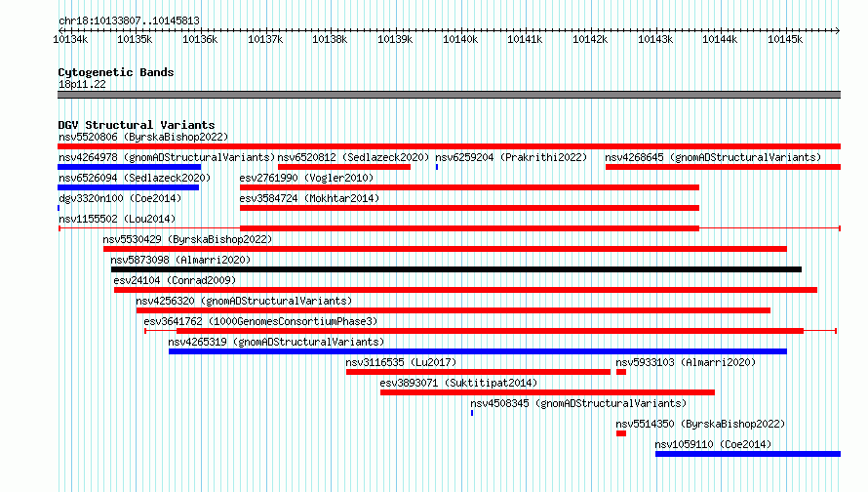Select the nsv5530429 red variant bar
The width and height of the screenshot is (868, 492).
(x=445, y=249)
